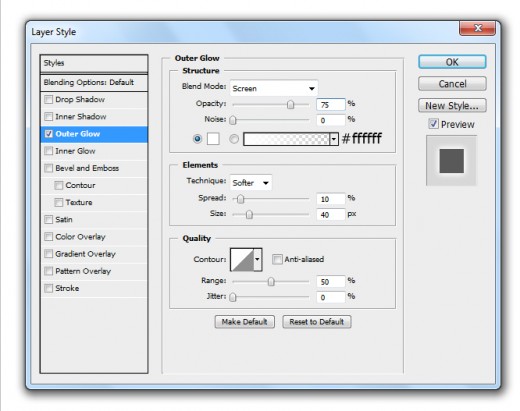Screen dimensions: 520x411
Task: Open the Bevel and Emboss settings row
Action: 94,168
